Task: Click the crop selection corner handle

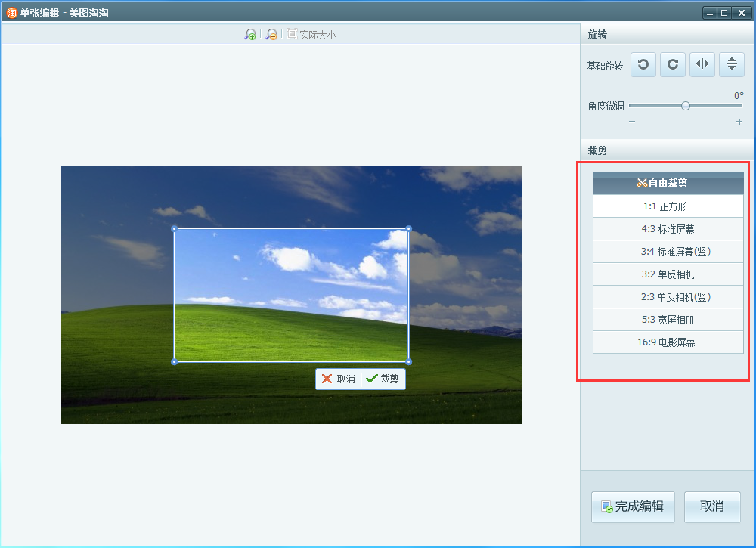Action: pos(175,227)
